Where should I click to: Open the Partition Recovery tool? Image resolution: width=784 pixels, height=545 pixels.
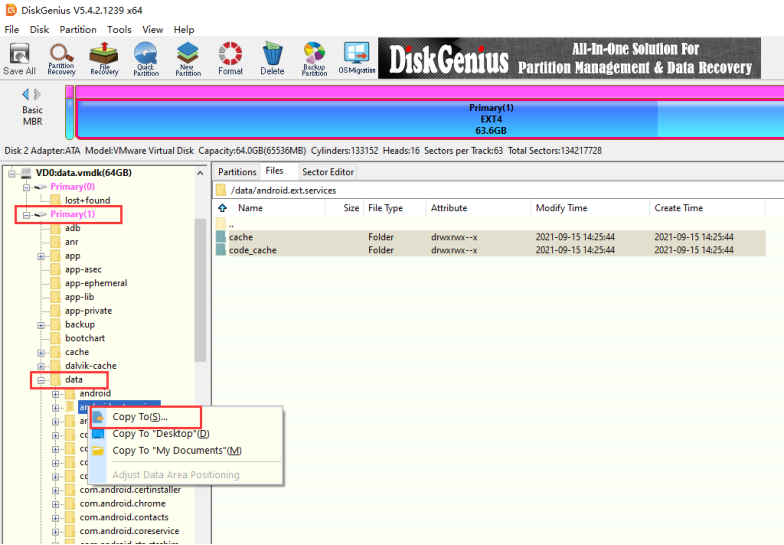click(62, 59)
